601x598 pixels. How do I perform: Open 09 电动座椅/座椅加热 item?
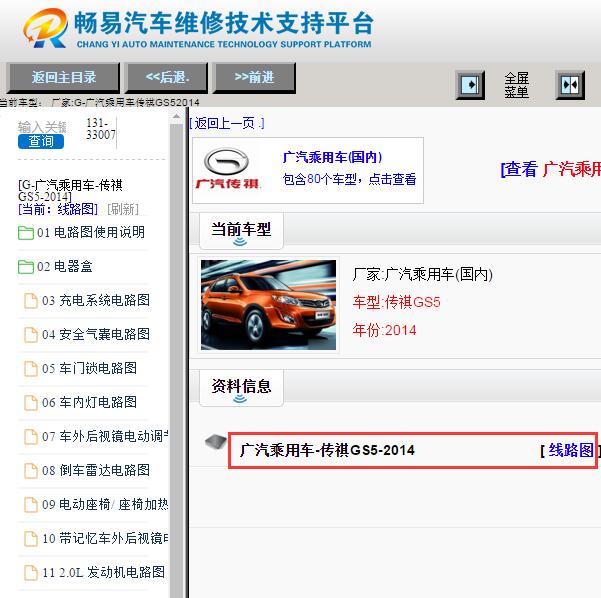(x=105, y=504)
